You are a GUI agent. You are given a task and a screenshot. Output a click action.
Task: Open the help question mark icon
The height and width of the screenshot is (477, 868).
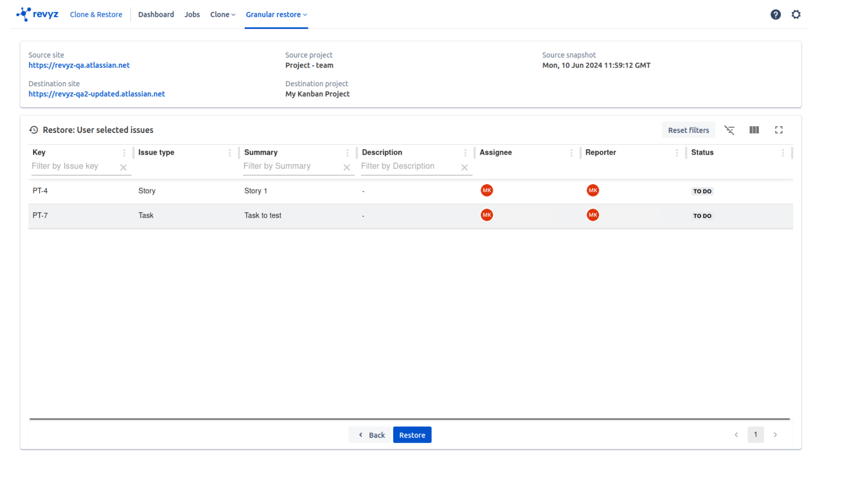click(775, 15)
